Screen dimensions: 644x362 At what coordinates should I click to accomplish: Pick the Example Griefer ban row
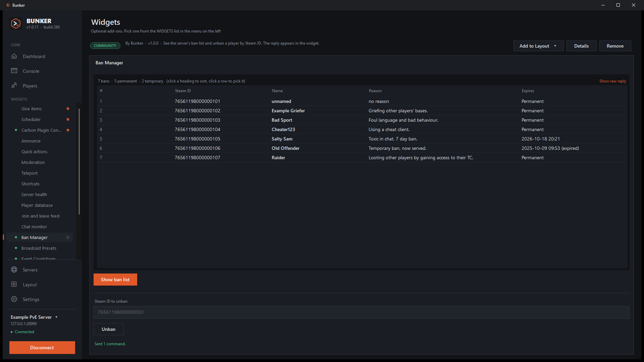tap(362, 111)
